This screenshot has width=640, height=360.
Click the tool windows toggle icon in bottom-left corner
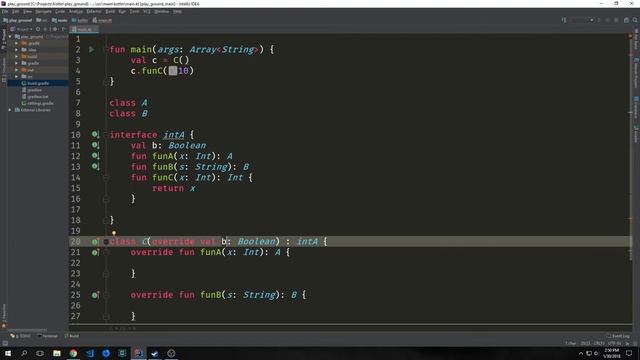[x=5, y=343]
